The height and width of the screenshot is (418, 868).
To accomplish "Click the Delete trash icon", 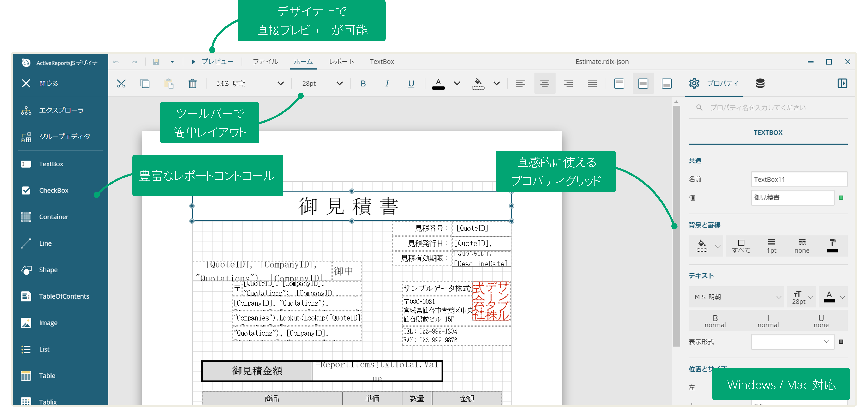I will [x=192, y=83].
